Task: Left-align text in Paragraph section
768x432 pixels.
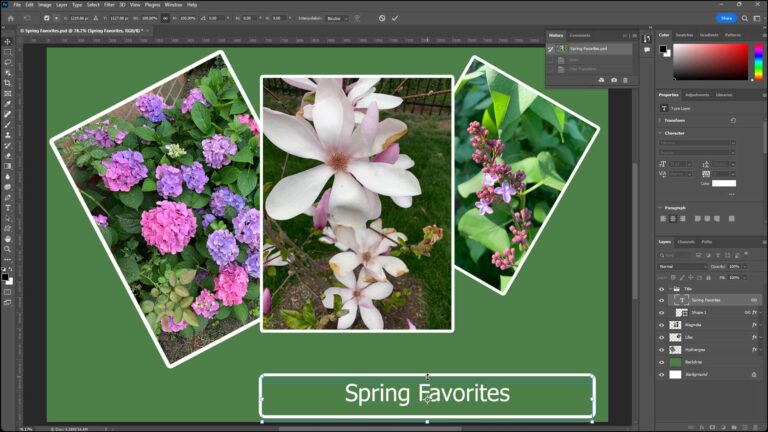Action: tap(663, 219)
